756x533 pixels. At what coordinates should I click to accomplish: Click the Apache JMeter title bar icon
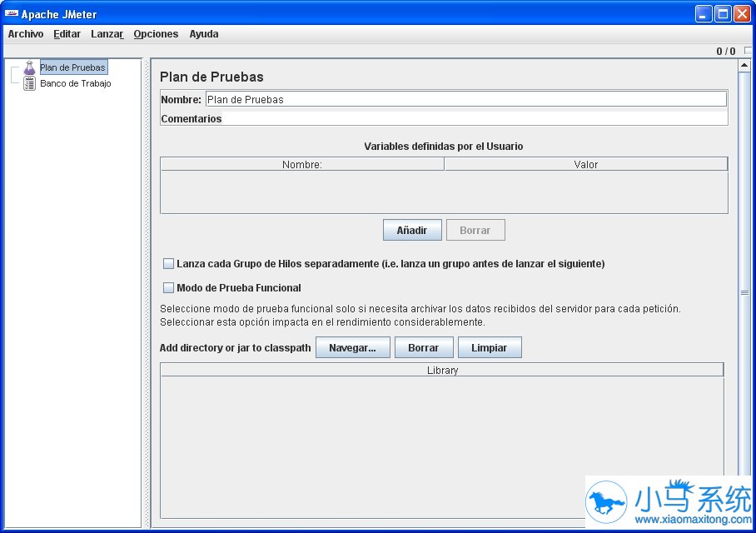point(12,14)
